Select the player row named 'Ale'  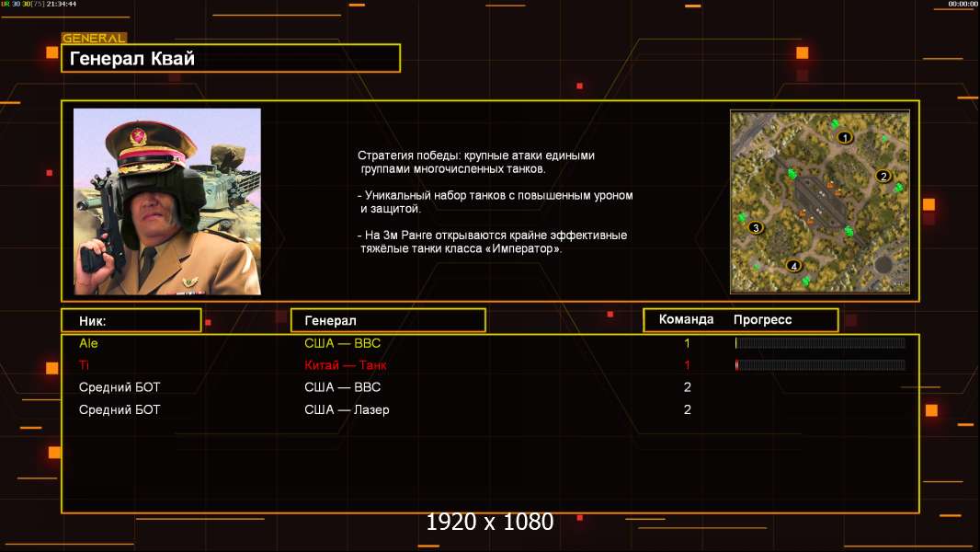89,343
